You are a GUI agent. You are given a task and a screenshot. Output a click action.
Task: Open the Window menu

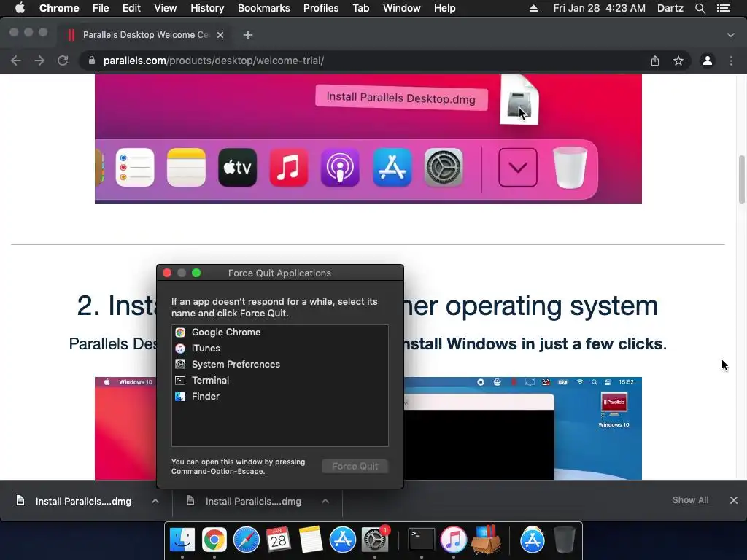[402, 8]
